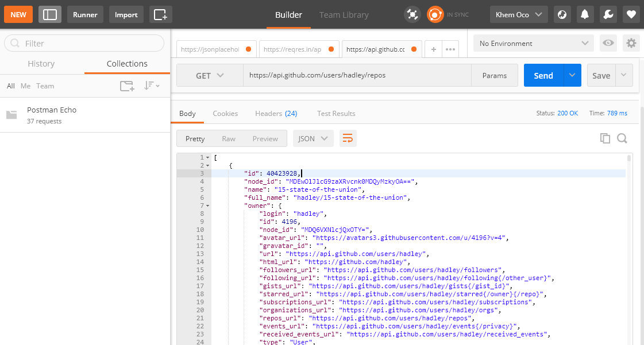Send the GitHub repos request

(x=545, y=75)
